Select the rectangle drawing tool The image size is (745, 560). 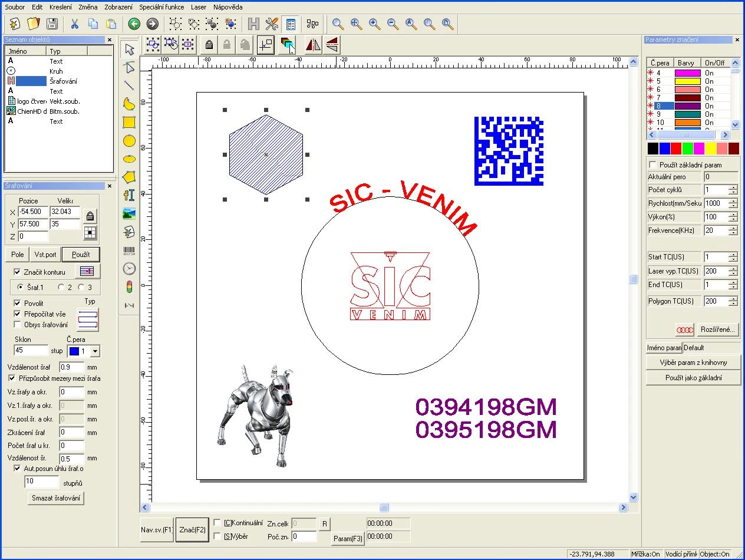(129, 122)
